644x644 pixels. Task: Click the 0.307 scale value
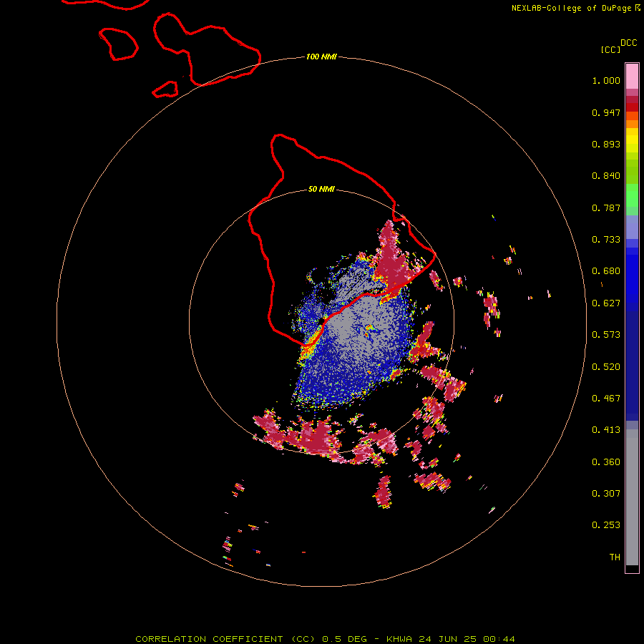point(606,494)
